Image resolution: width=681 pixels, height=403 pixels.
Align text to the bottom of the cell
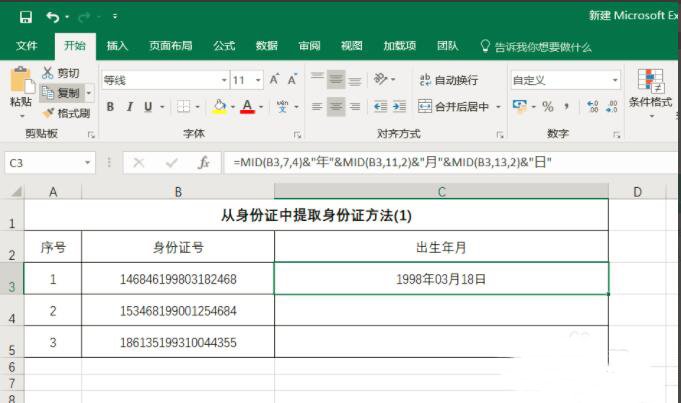pyautogui.click(x=355, y=80)
